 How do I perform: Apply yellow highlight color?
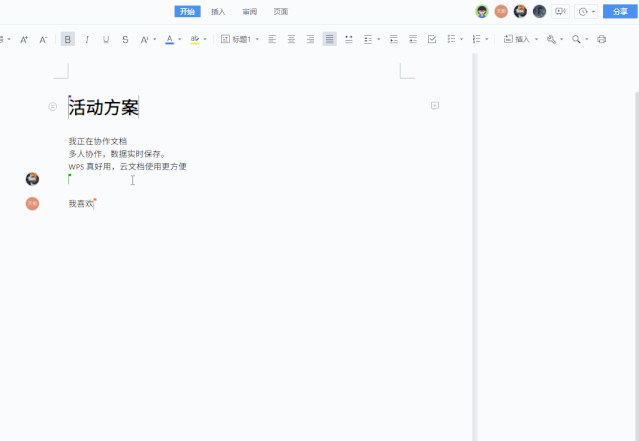[x=195, y=40]
